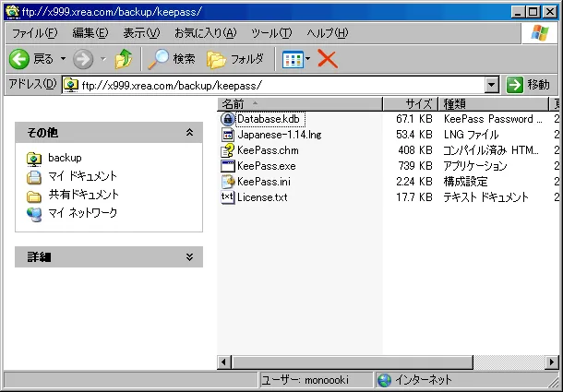
Task: Sort by 種類 (Type) column header
Action: tap(494, 104)
